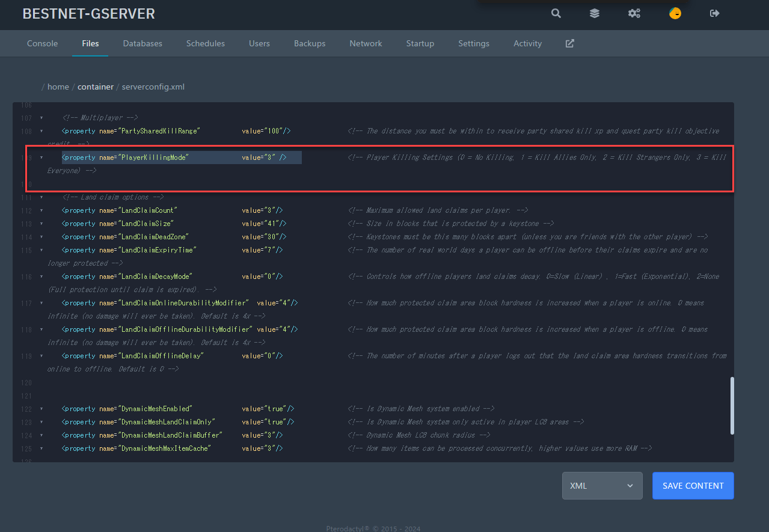The image size is (769, 532).
Task: Collapse fold arrow at LandClaimCount line
Action: point(41,210)
